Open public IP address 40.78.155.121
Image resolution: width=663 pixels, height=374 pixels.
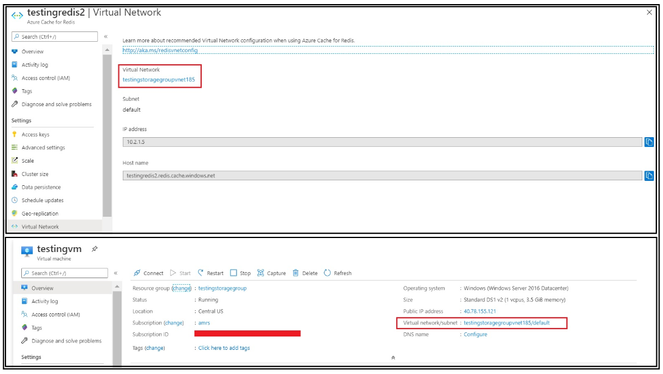479,311
